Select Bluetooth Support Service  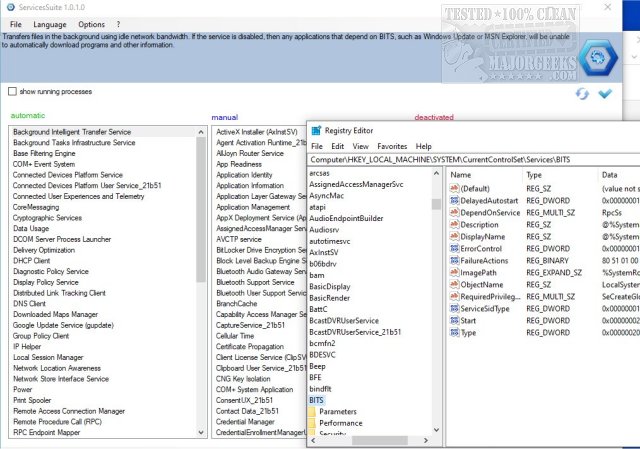(255, 282)
